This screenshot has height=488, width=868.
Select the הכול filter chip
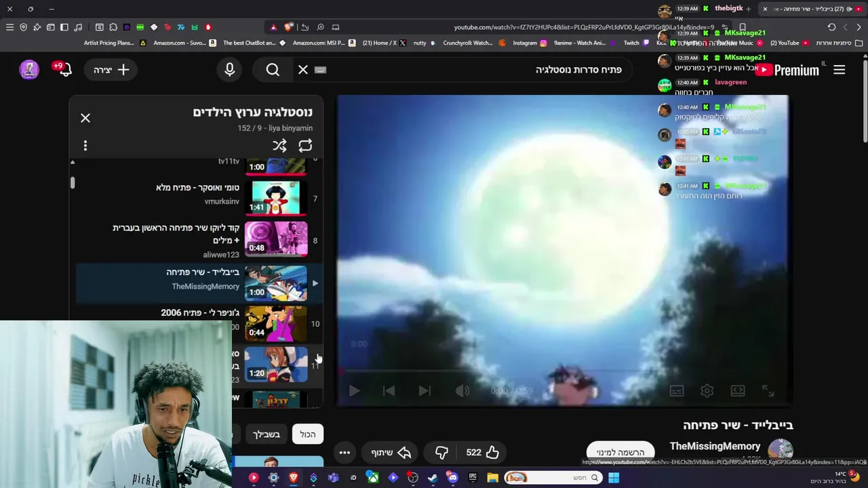coord(308,434)
